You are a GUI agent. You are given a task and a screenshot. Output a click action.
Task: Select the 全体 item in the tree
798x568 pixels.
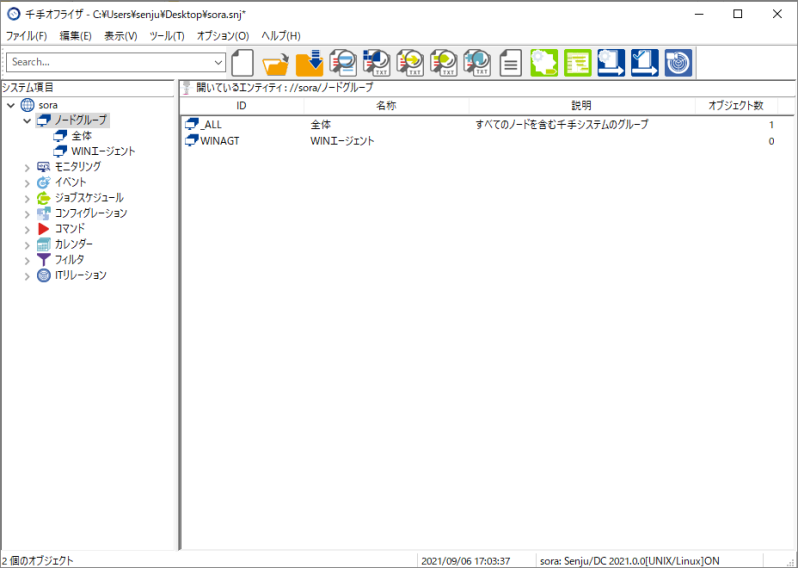(x=81, y=136)
